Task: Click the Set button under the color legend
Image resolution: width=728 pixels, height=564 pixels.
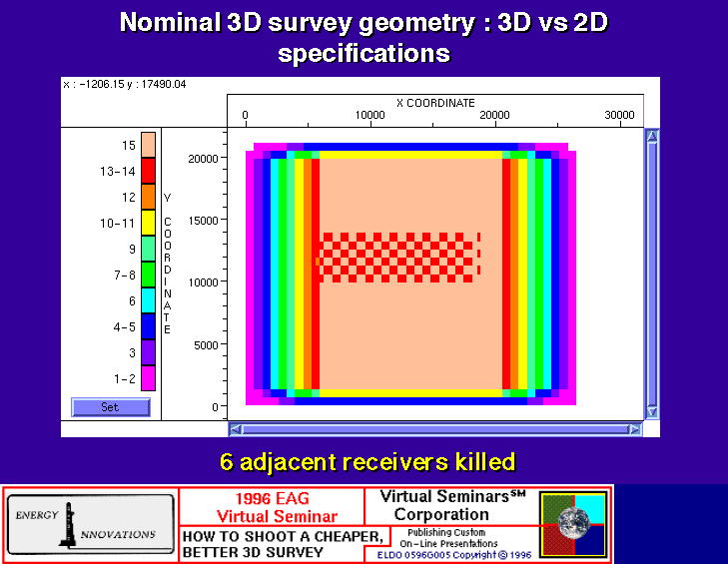Action: click(x=111, y=407)
